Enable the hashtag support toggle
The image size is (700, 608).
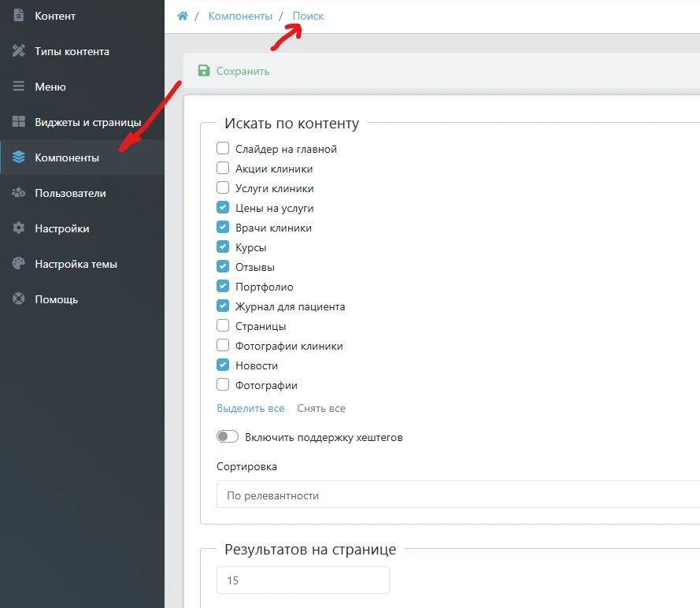tap(228, 437)
